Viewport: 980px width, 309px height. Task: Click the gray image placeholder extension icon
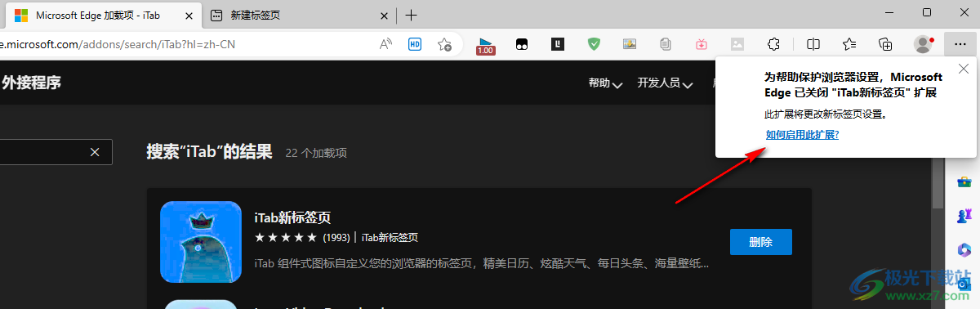pos(737,44)
